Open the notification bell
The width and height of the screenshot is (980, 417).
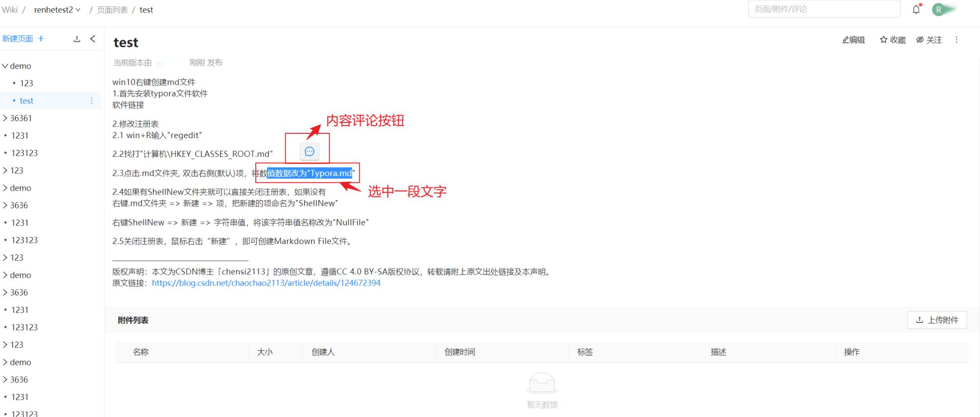pos(916,9)
